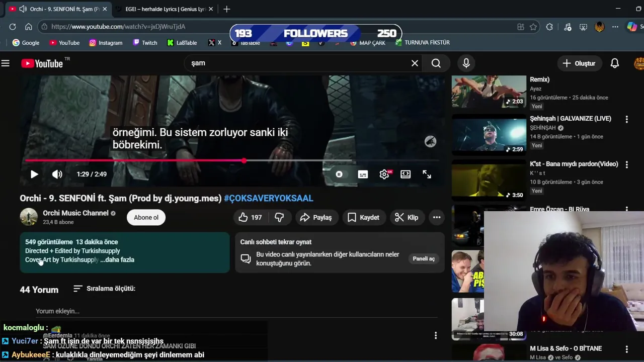Viewport: 644px width, 362px height.
Task: Open the browser extensions puzzle icon
Action: pyautogui.click(x=549, y=27)
